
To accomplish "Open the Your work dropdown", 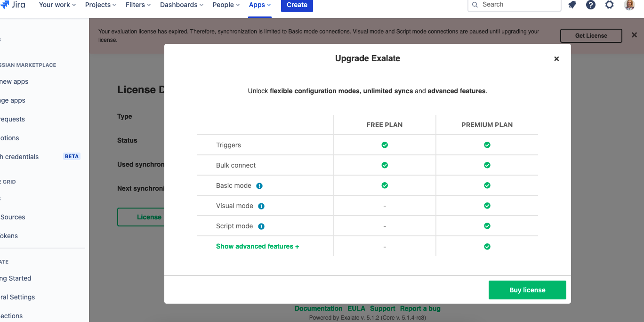I will [x=57, y=5].
